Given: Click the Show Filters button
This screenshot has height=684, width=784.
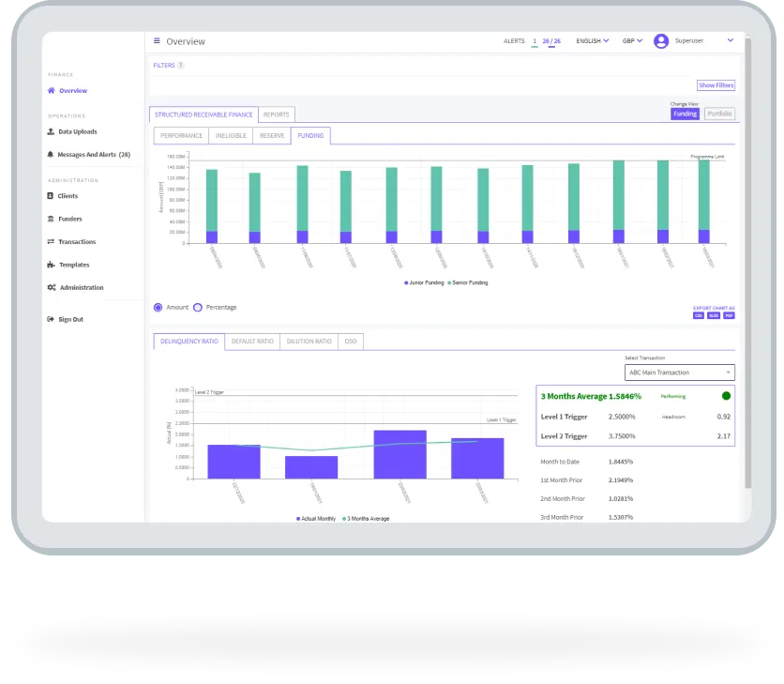Looking at the screenshot, I should (716, 85).
